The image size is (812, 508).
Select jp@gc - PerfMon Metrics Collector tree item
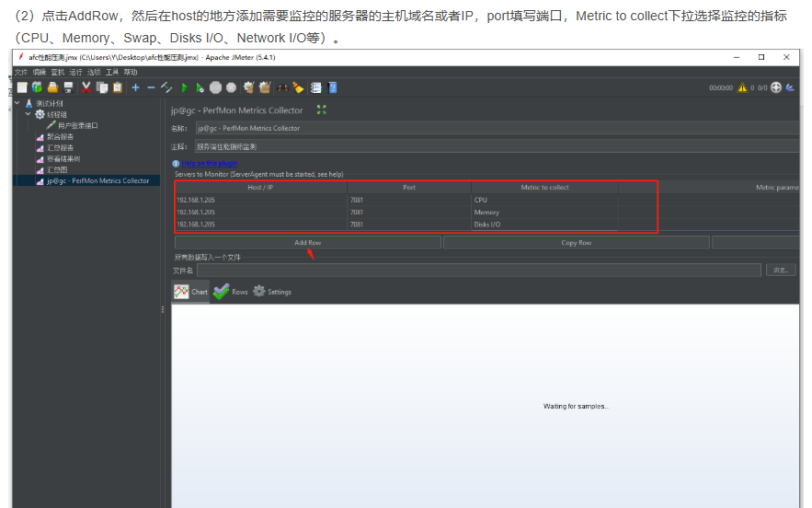coord(97,181)
